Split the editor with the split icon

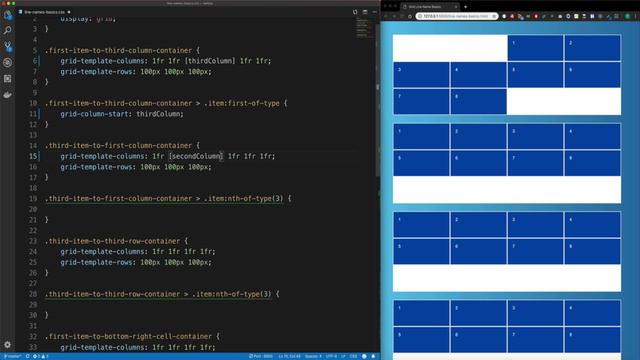tap(365, 12)
